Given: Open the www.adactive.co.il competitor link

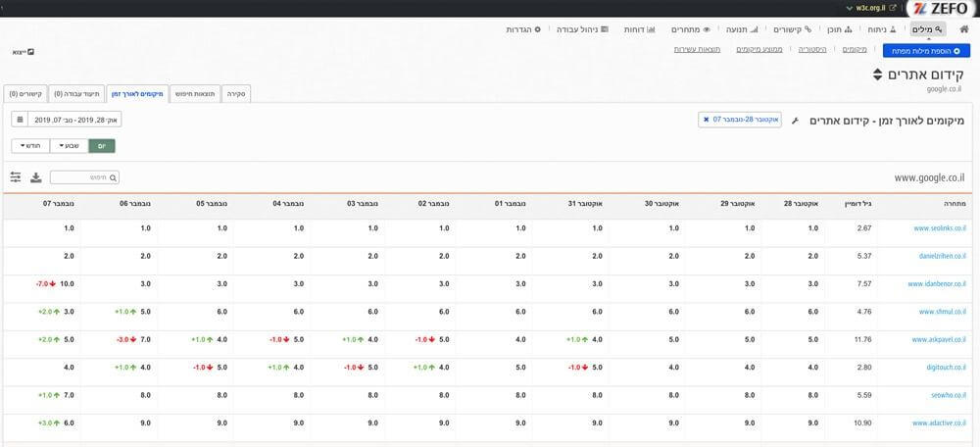Looking at the screenshot, I should 939,423.
